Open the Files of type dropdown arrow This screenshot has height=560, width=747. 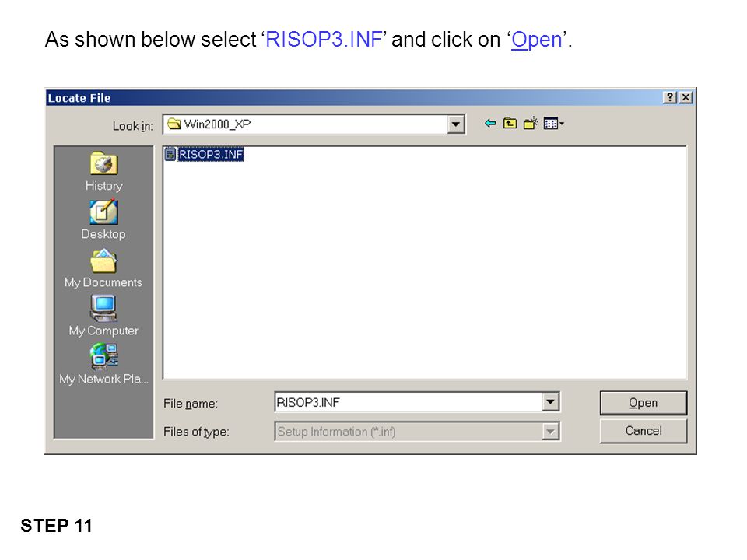[550, 432]
